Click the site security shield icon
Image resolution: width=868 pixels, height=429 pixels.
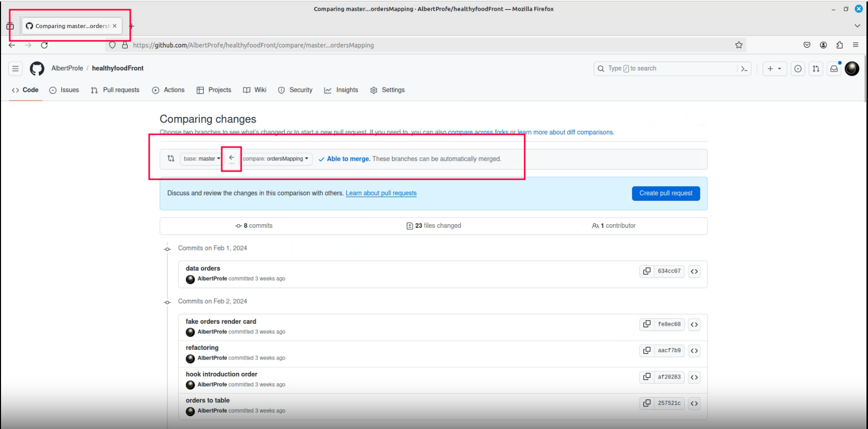(112, 45)
